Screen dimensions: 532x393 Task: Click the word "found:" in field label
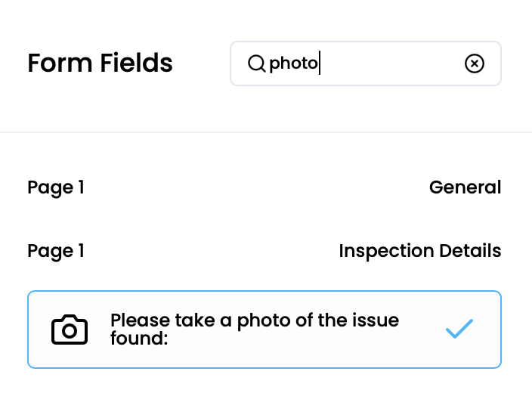(x=138, y=339)
